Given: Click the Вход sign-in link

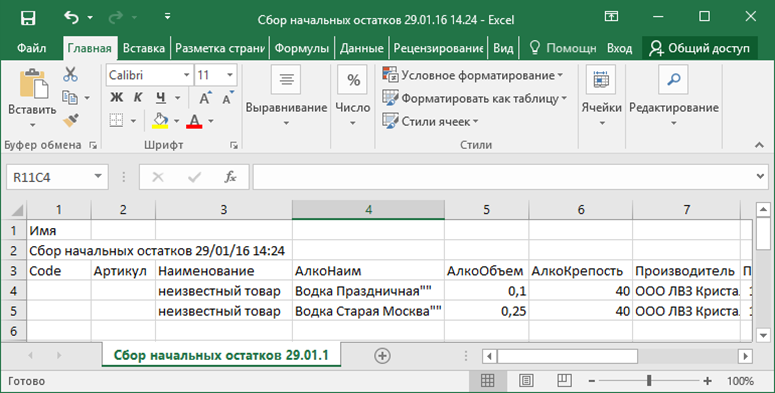Looking at the screenshot, I should 619,48.
